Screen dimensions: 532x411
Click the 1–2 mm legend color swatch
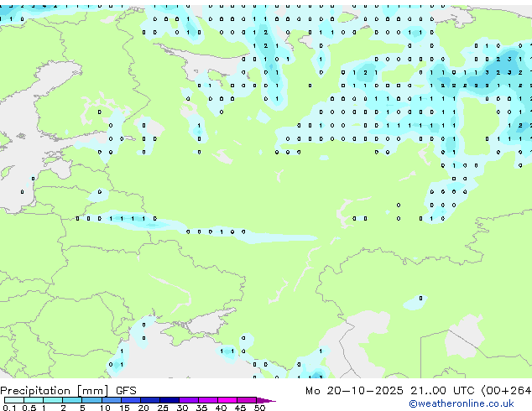pyautogui.click(x=53, y=400)
